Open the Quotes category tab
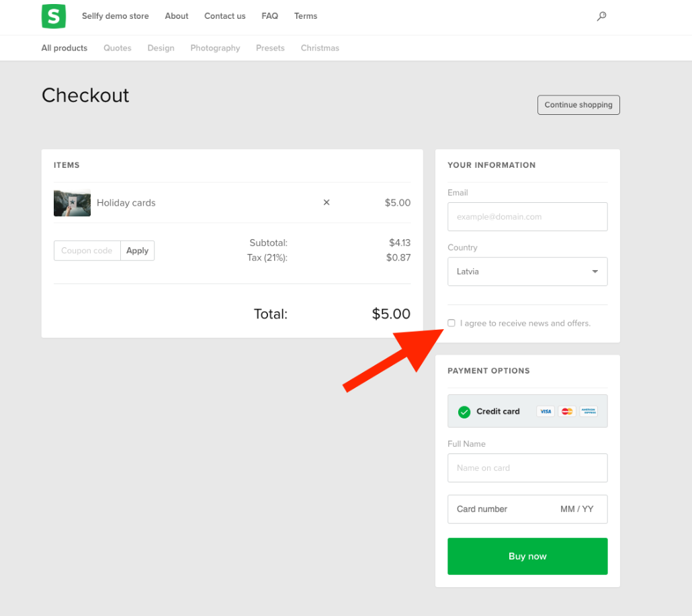 pos(118,48)
